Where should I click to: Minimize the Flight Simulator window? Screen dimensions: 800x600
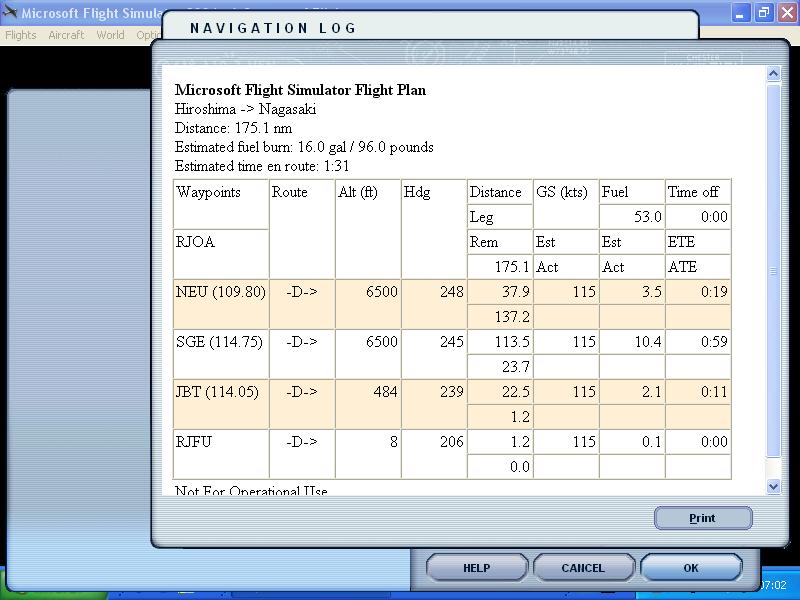click(x=740, y=13)
